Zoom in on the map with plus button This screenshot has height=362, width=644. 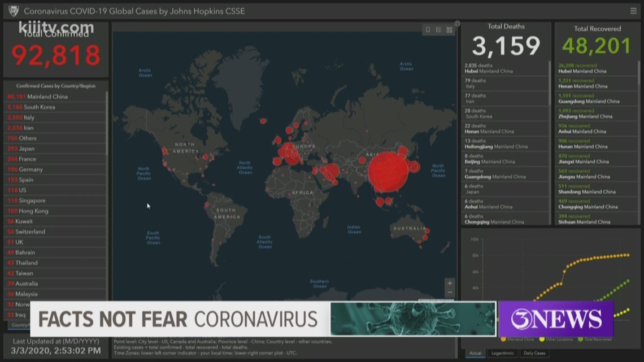tap(450, 284)
